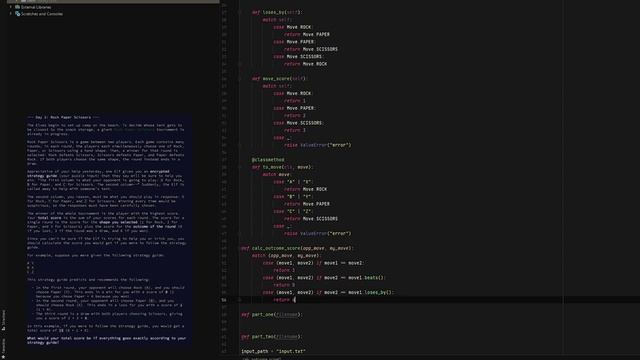Click the 'def move_score(self):' line
This screenshot has width=640, height=360.
coord(280,78)
